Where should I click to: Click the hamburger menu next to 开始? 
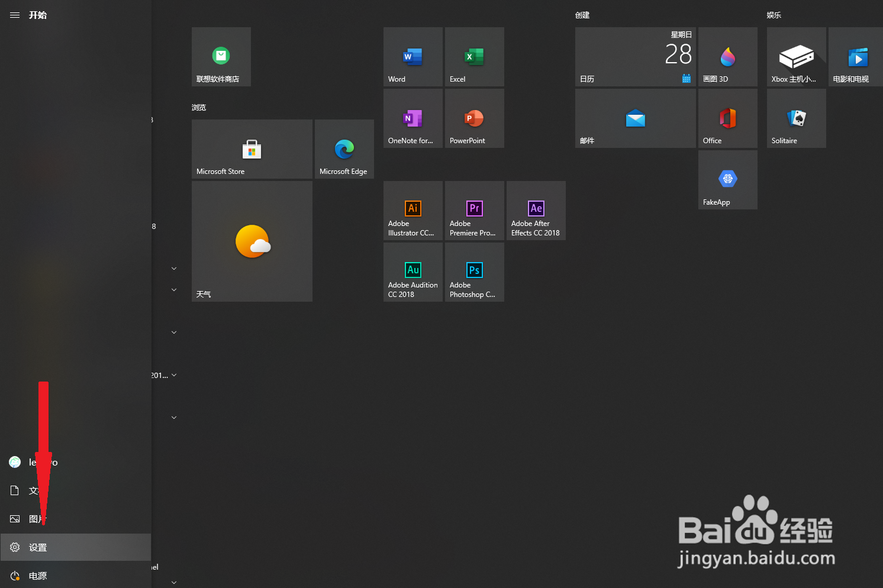15,15
